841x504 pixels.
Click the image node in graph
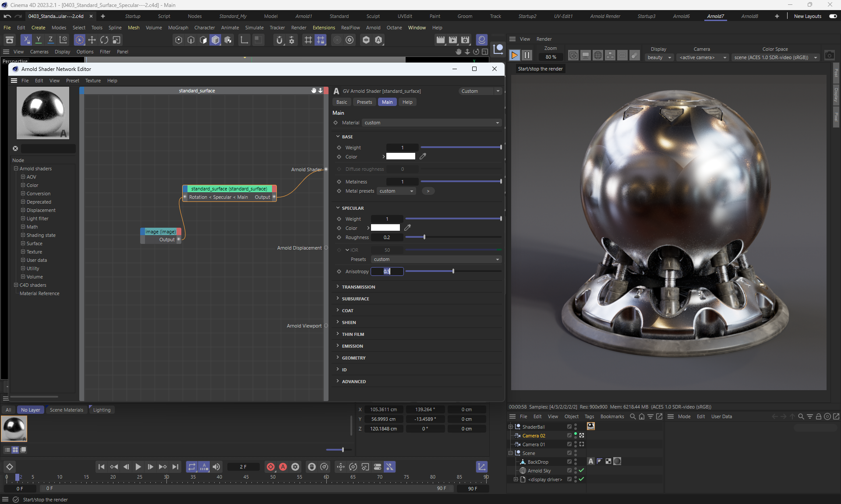point(160,232)
